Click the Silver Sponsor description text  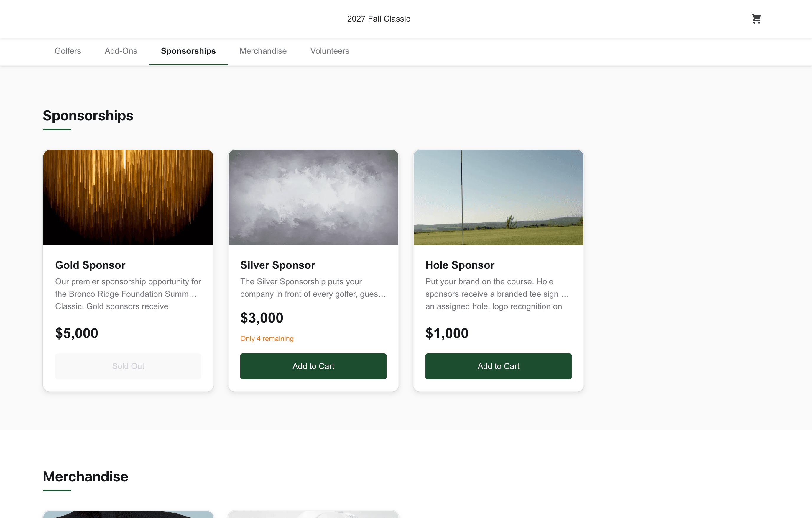[313, 288]
